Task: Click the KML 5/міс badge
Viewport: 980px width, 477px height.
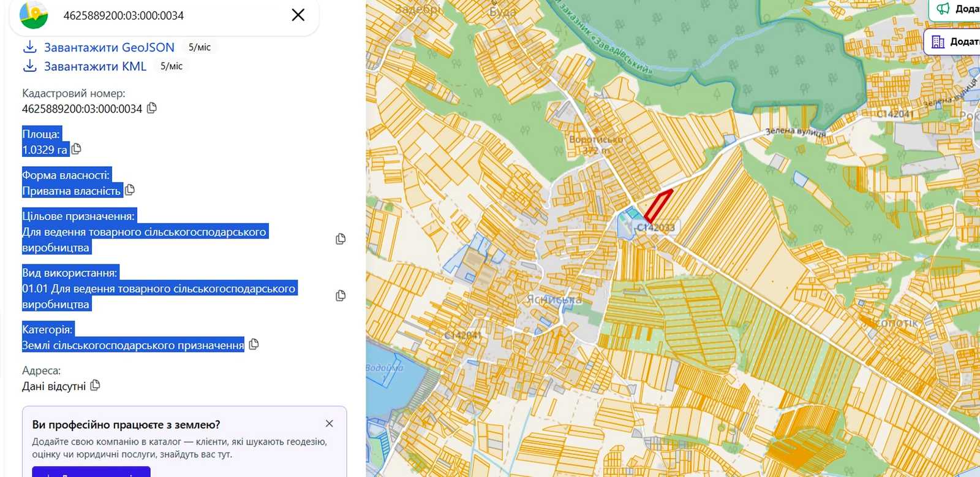Action: [x=171, y=66]
